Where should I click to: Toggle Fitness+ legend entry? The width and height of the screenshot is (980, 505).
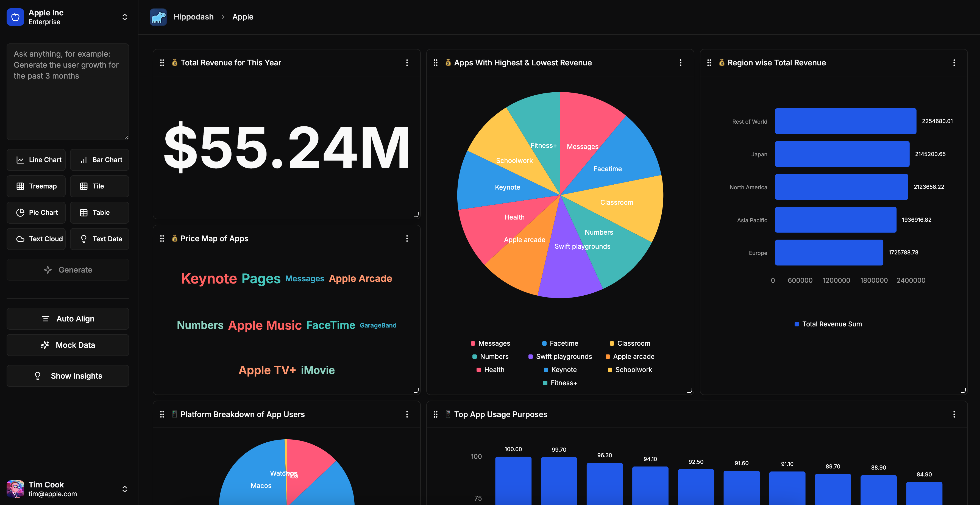[560, 383]
